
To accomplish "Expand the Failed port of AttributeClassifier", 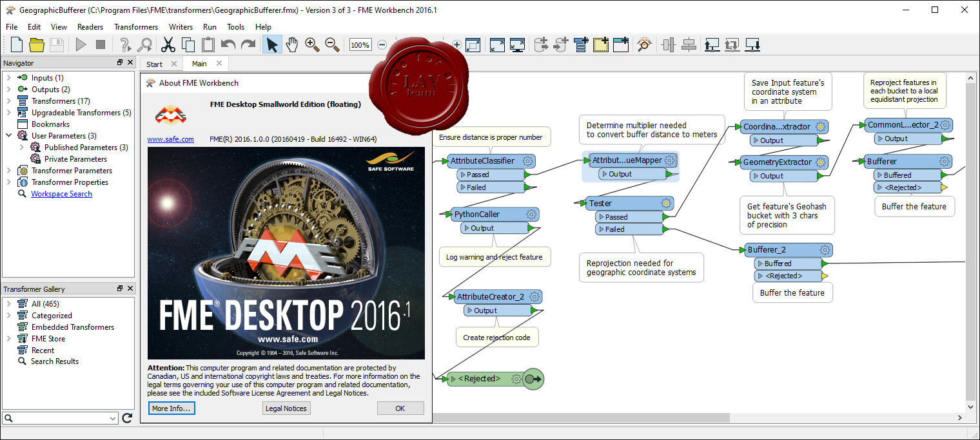I will pos(463,187).
